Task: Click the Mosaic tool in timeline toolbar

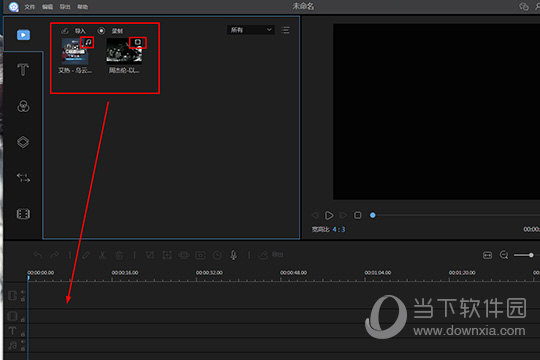Action: (184, 255)
